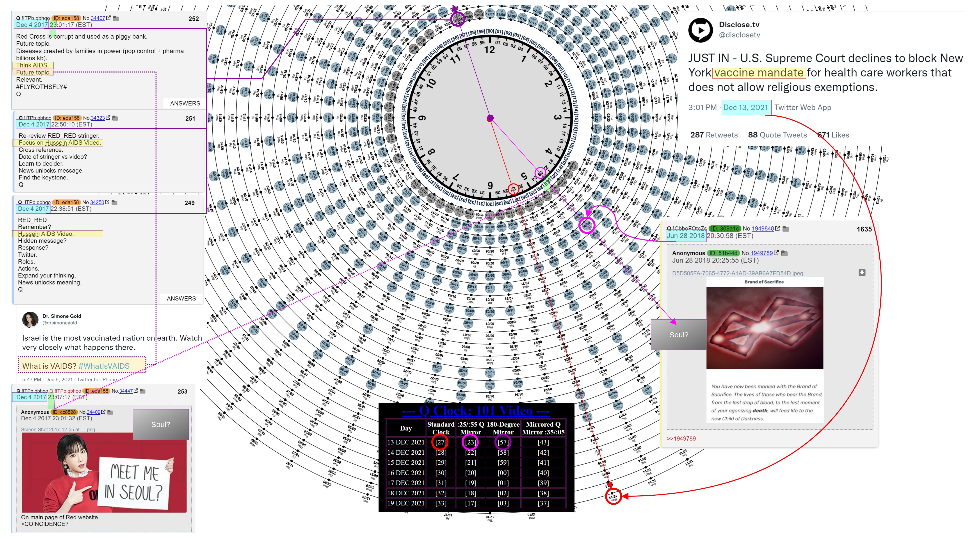
Task: Open Dr. Simone Gold's profile picture
Action: [30, 320]
